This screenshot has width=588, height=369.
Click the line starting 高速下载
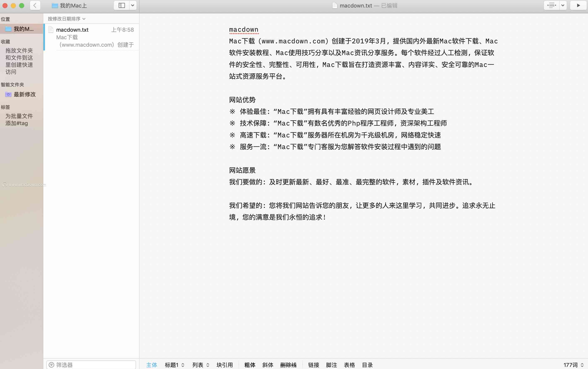pyautogui.click(x=335, y=135)
